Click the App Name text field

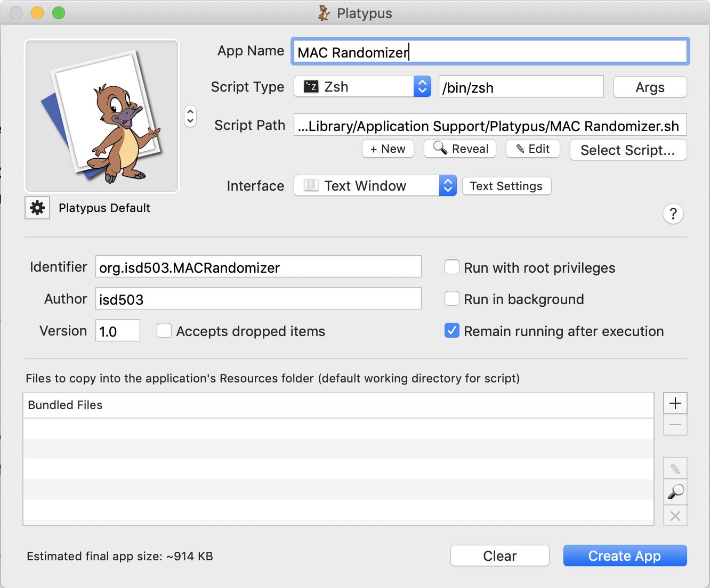pos(490,52)
